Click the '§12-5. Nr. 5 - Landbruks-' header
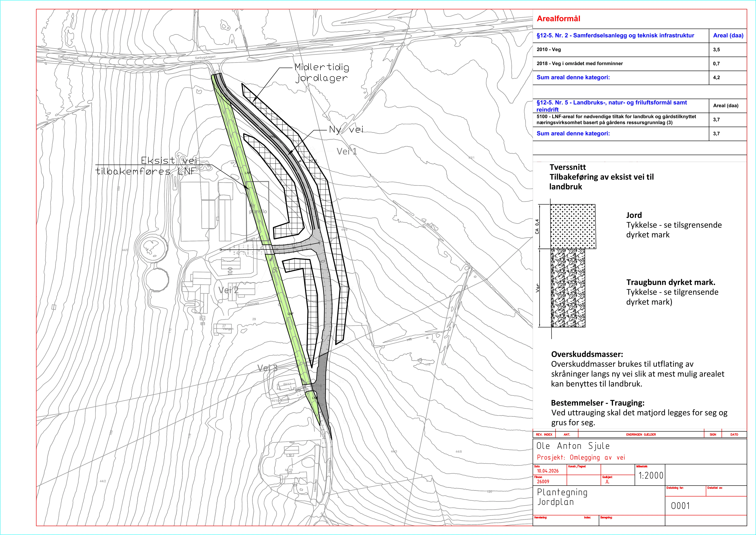This screenshot has height=535, width=756. tap(612, 106)
